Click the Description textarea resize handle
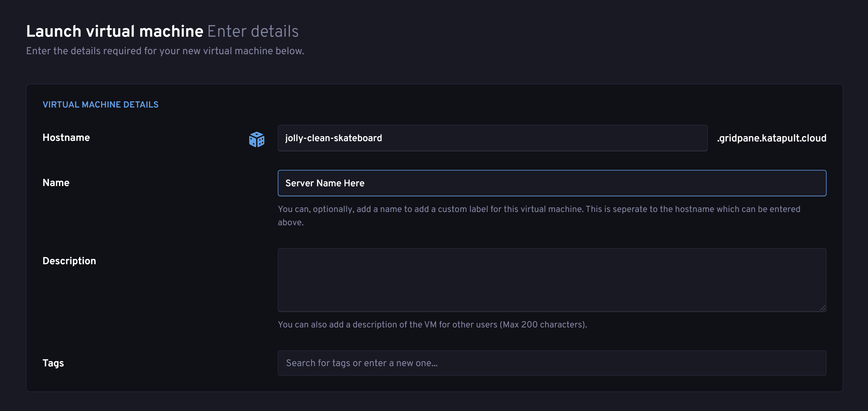 pyautogui.click(x=823, y=308)
